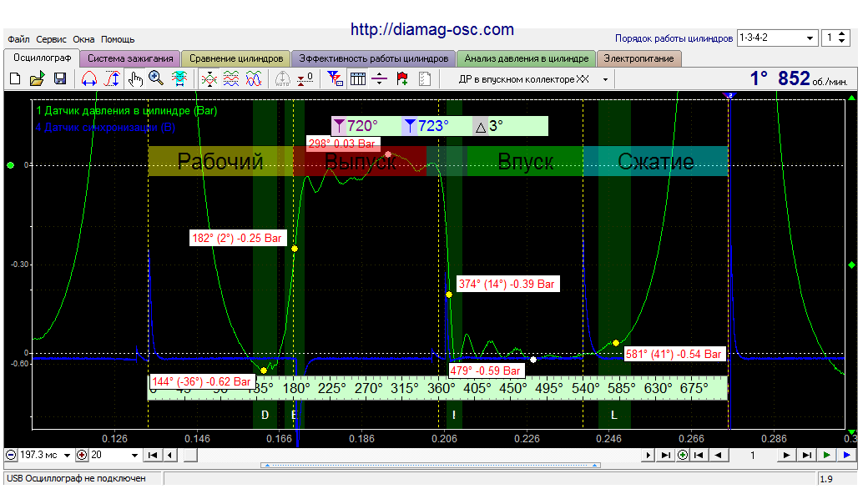Click the delta 3° readout
The height and width of the screenshot is (489, 868).
pos(489,127)
